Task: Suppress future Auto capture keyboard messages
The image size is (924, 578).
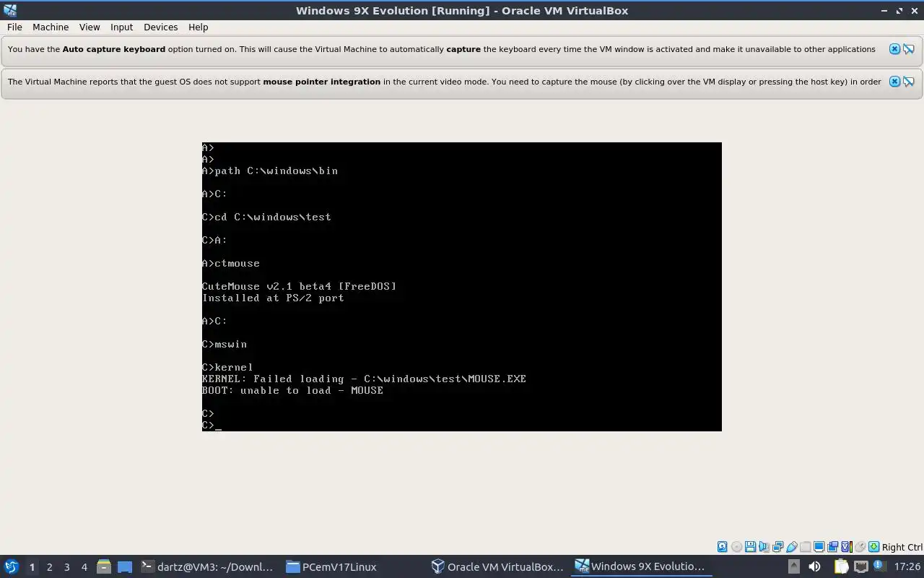Action: (x=909, y=49)
